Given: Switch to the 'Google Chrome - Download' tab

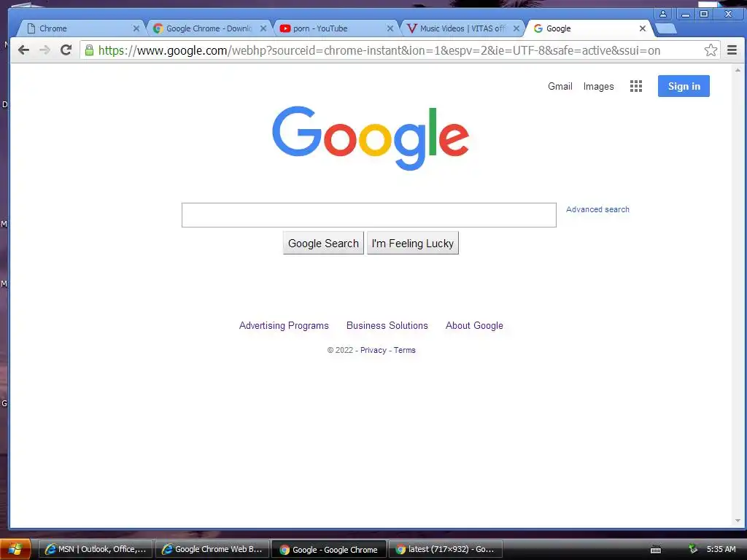Looking at the screenshot, I should click(209, 28).
